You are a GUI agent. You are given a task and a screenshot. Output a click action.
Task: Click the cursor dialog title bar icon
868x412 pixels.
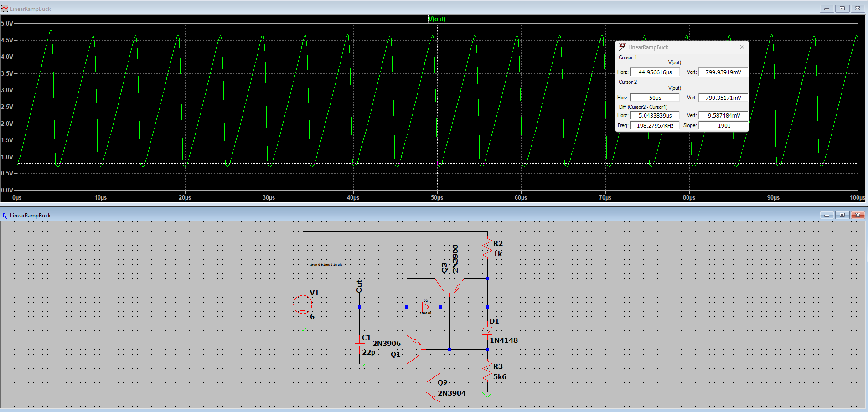[x=622, y=47]
